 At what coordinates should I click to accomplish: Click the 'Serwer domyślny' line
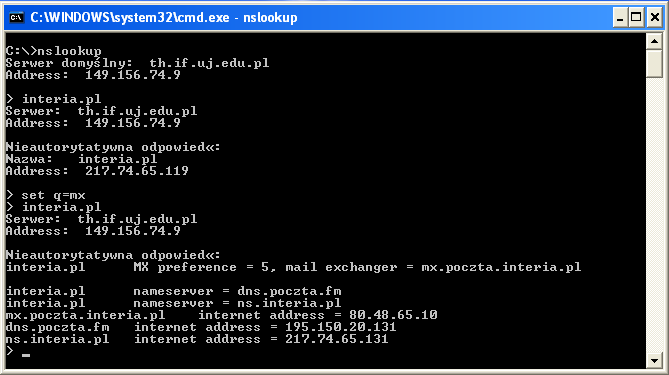[x=137, y=63]
